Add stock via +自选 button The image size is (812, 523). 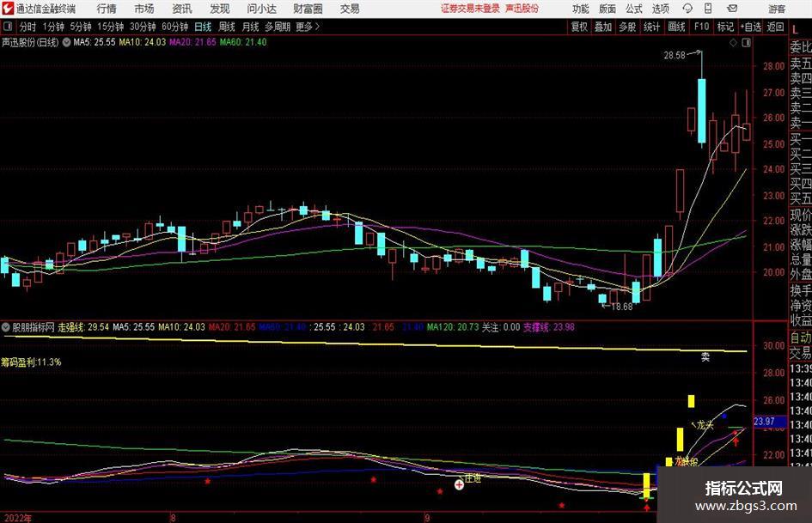tap(751, 27)
